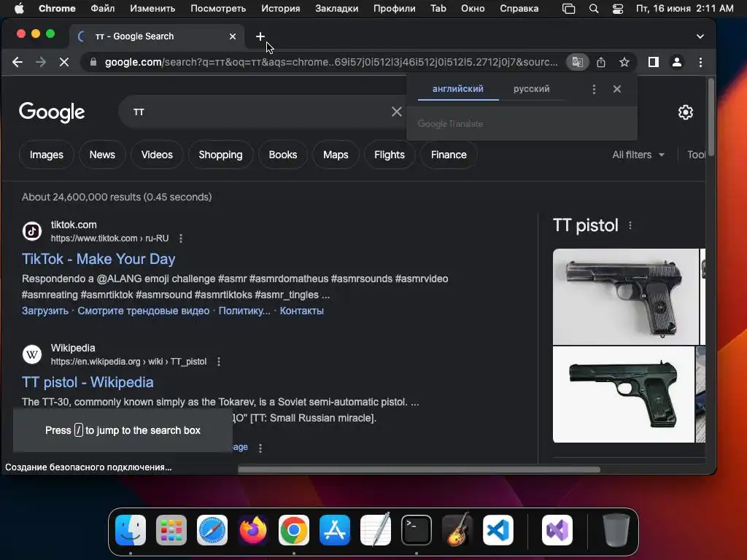View site security lock information
This screenshot has width=747, height=560.
93,62
